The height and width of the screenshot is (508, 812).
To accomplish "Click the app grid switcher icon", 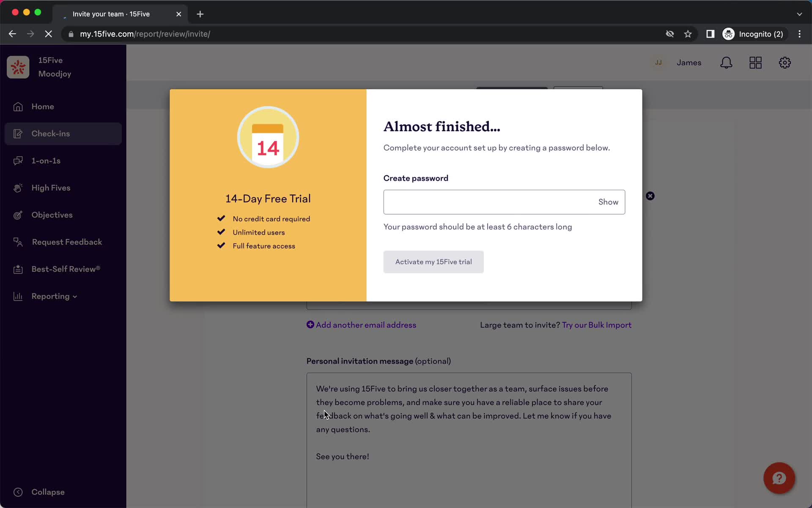I will click(x=756, y=62).
